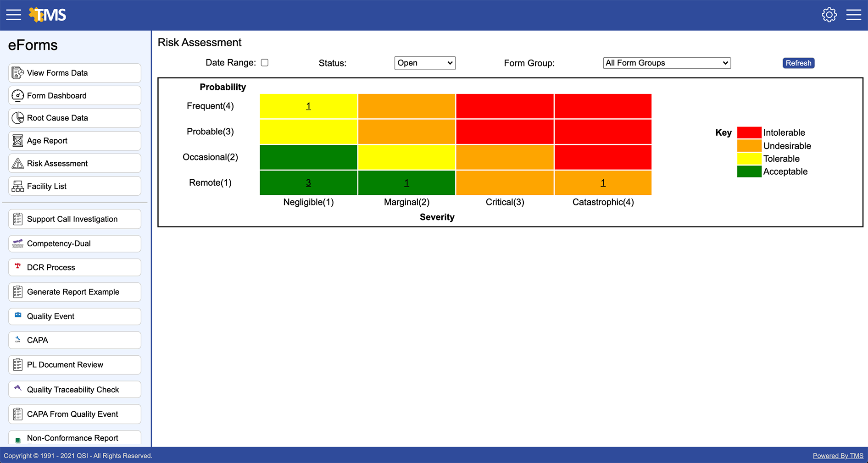The width and height of the screenshot is (868, 463).
Task: Click the Quality Event briefcase icon
Action: pos(17,316)
